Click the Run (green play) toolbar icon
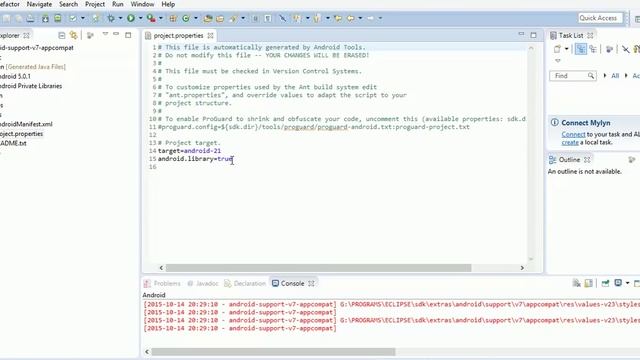 131,18
